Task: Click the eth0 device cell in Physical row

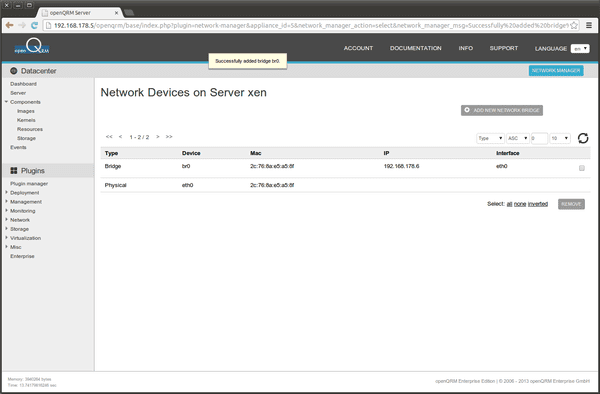Action: pyautogui.click(x=188, y=185)
